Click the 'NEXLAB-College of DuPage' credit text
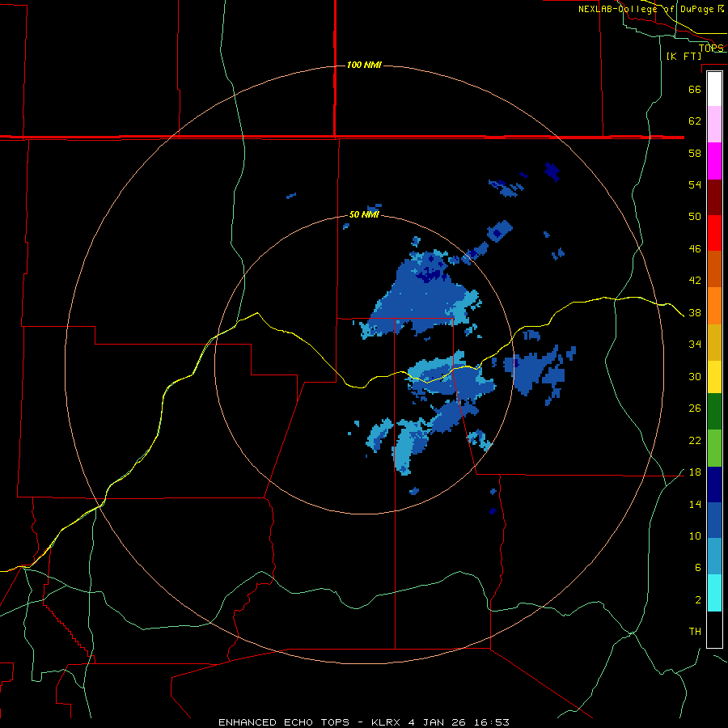The image size is (728, 728). tap(645, 9)
